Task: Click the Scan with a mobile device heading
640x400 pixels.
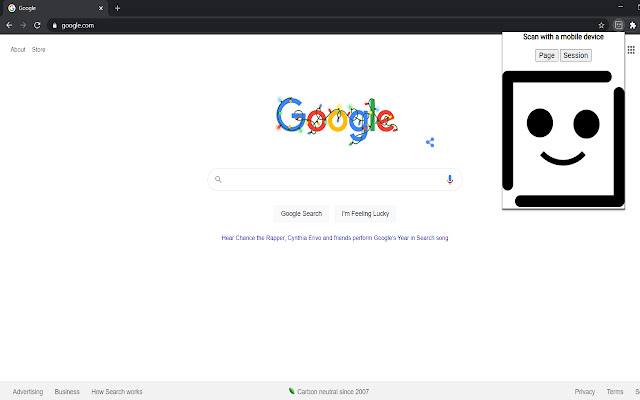Action: click(563, 37)
